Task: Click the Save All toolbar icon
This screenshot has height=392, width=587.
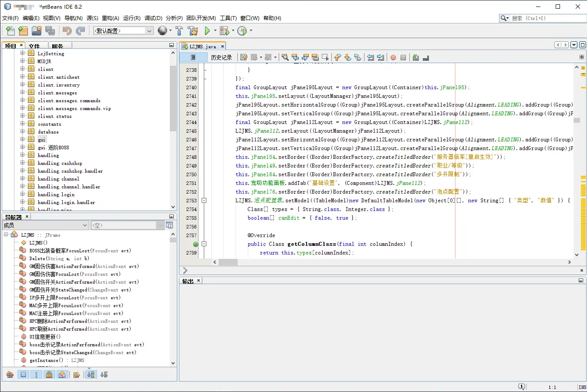Action: tap(50, 30)
